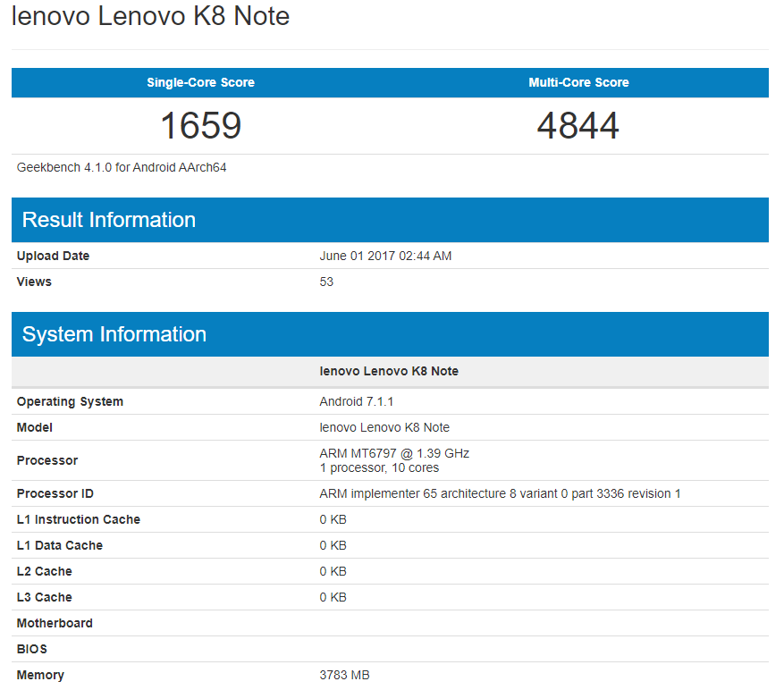Click the Processor ID label

[55, 493]
